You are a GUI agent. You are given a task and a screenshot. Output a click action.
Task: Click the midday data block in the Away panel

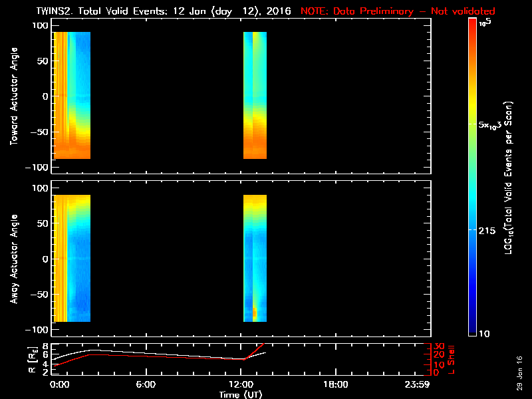(x=255, y=258)
